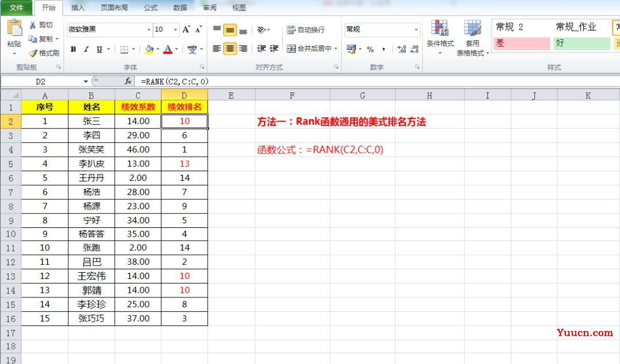This screenshot has width=620, height=364.
Task: Click the fx insert function icon
Action: [127, 81]
